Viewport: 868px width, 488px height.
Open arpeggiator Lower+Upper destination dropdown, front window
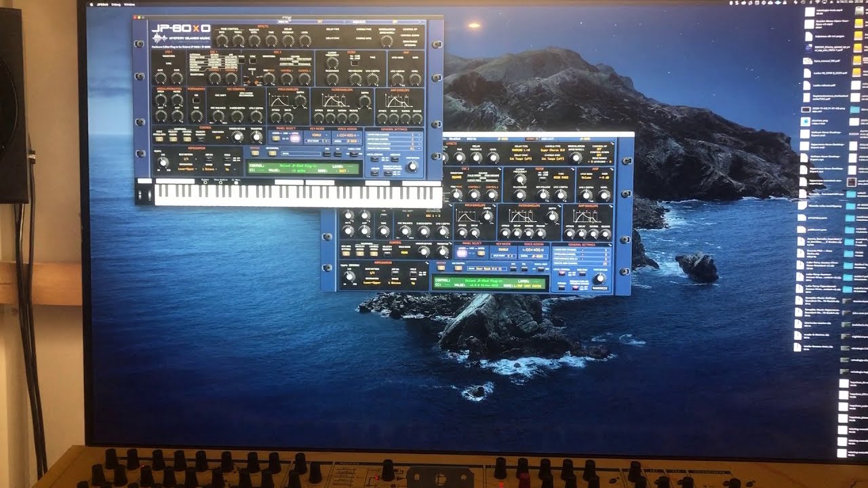pyautogui.click(x=186, y=169)
